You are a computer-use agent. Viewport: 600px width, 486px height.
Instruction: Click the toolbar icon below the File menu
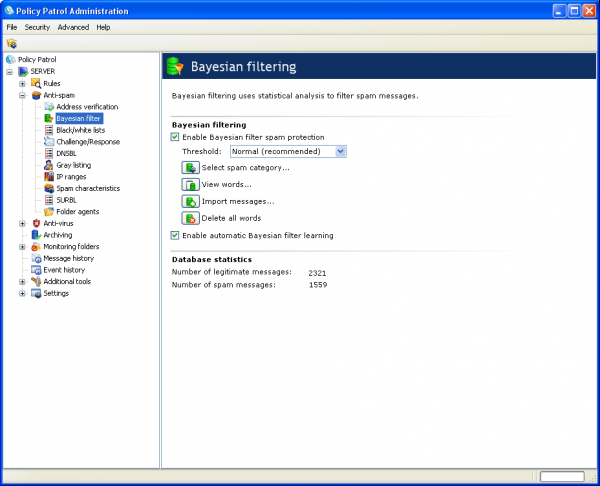click(x=12, y=43)
